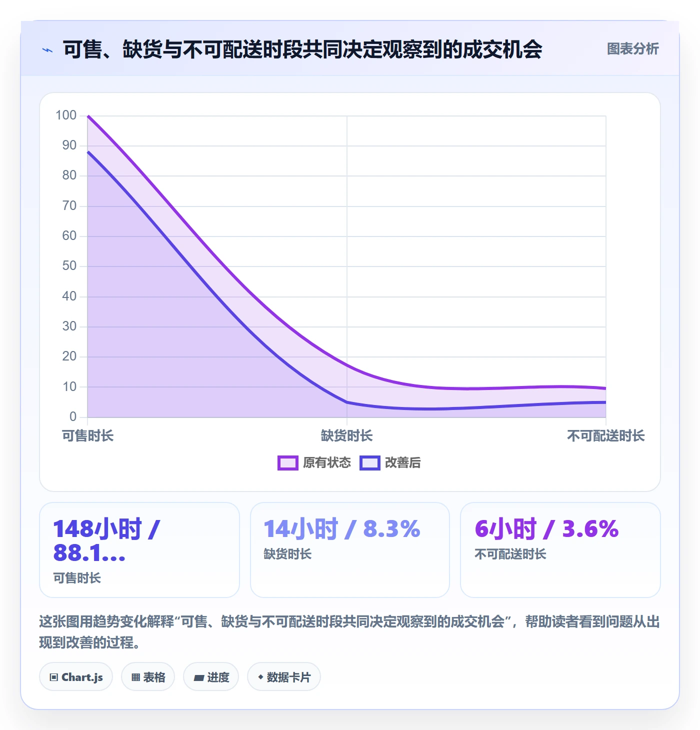Click the bar icon in the 进度 chip
The height and width of the screenshot is (730, 700).
[x=199, y=678]
